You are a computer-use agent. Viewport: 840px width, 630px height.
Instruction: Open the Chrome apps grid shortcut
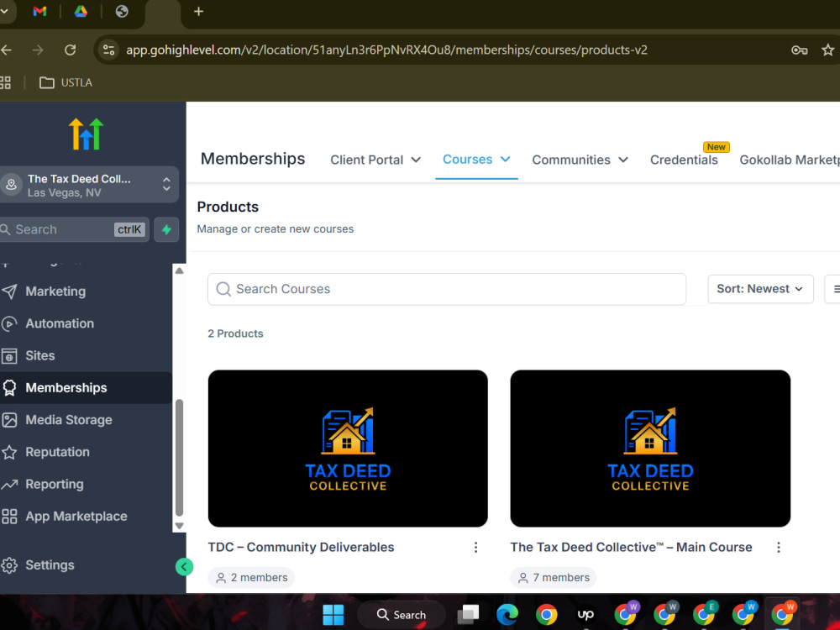coord(6,82)
